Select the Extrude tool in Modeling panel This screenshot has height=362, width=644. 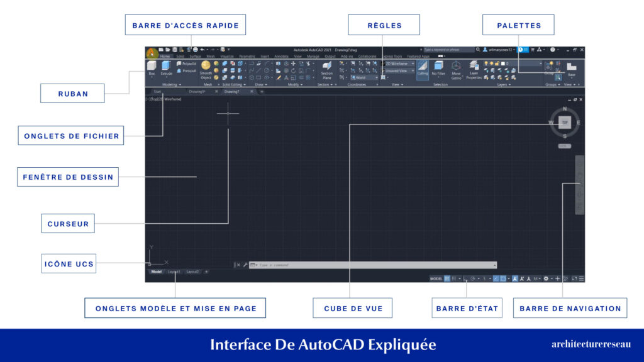pos(165,65)
